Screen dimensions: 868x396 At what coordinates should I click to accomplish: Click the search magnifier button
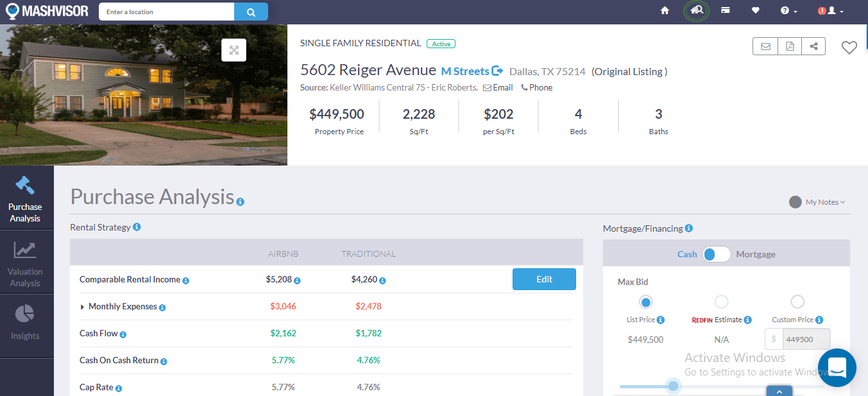251,12
